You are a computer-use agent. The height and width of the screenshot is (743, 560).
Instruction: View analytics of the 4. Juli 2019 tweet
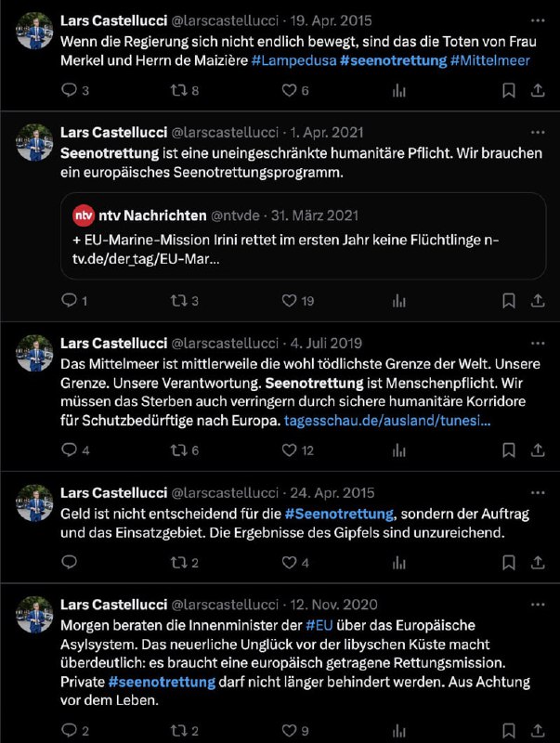[x=400, y=450]
